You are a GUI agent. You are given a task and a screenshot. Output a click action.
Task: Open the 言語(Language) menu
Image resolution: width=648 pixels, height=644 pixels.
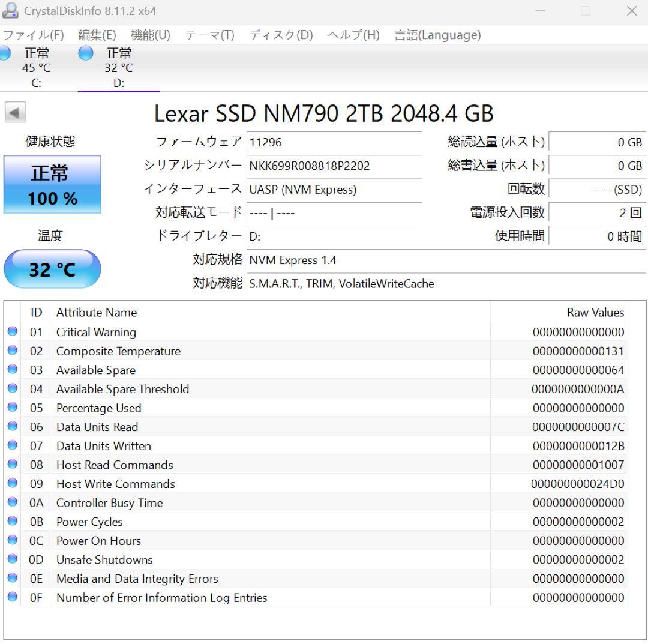click(x=437, y=35)
